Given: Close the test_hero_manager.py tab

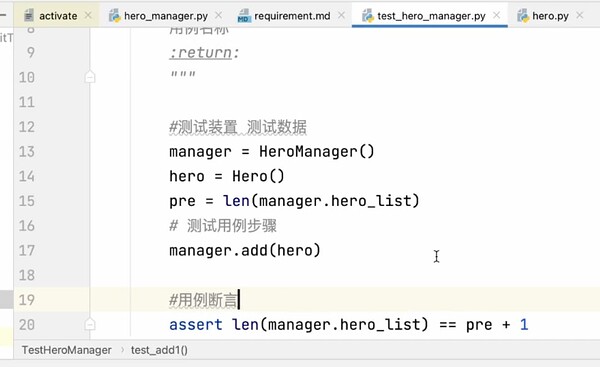Looking at the screenshot, I should (x=497, y=15).
